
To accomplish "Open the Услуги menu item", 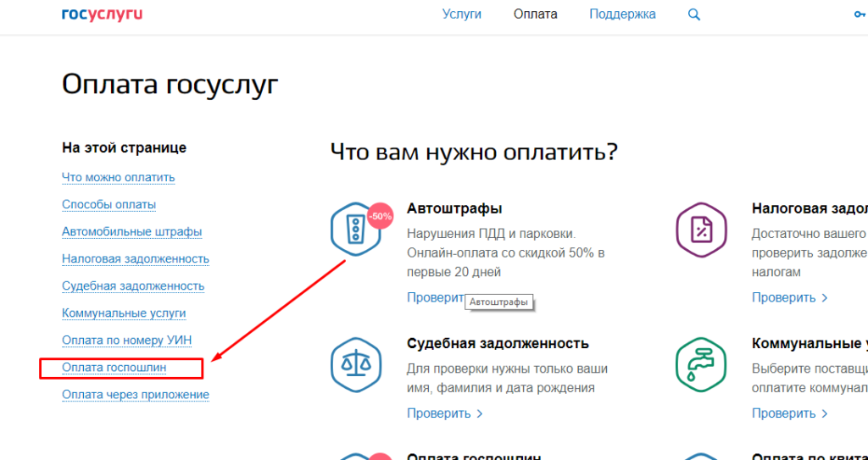I will coord(462,14).
